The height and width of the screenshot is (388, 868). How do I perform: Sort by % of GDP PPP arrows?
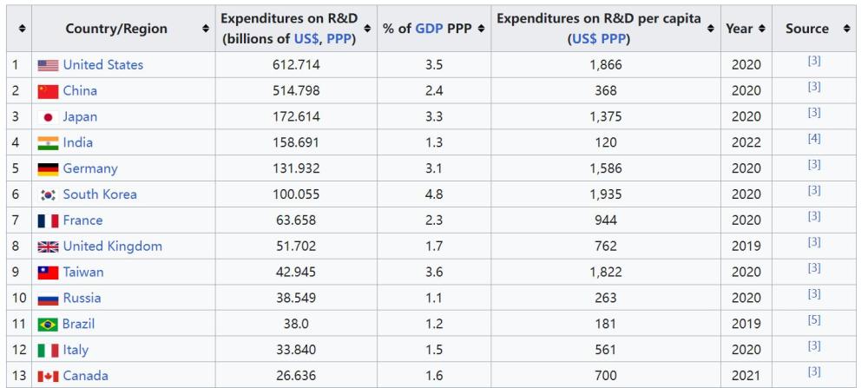[x=480, y=29]
